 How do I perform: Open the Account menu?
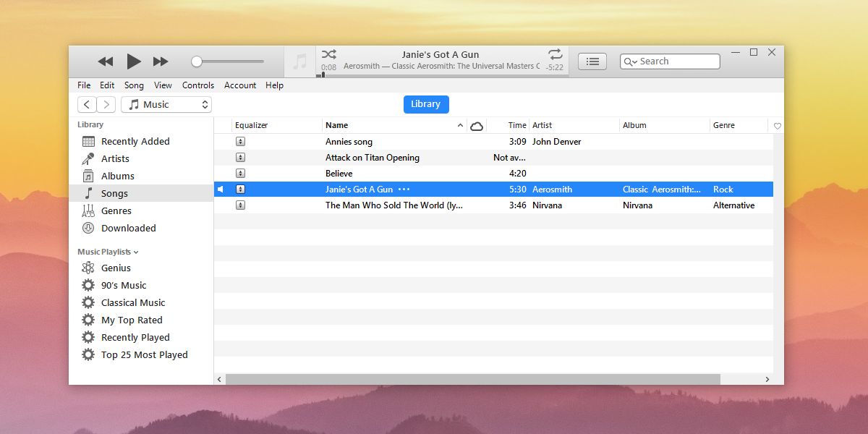tap(240, 85)
